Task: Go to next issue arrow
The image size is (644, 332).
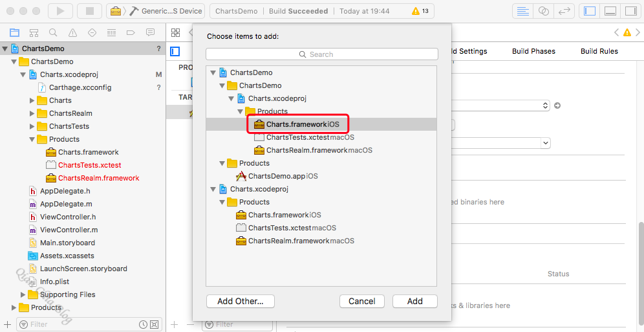Action: click(638, 32)
